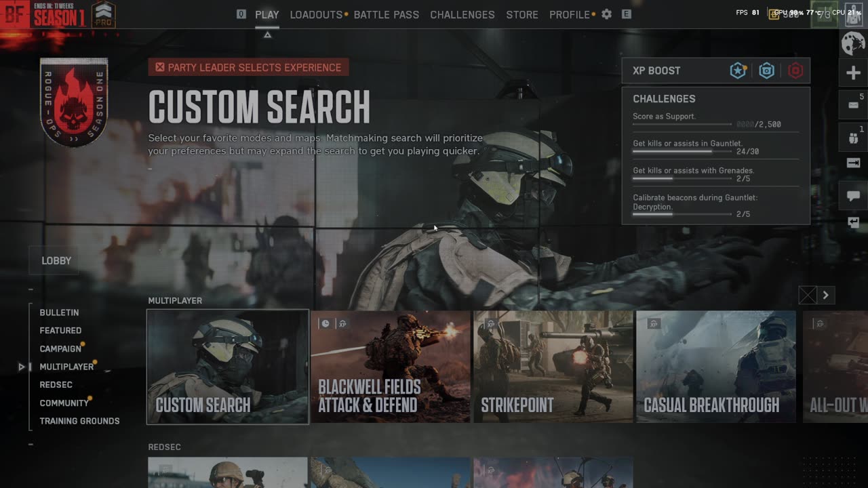Image resolution: width=868 pixels, height=488 pixels.
Task: Add a party member with plus icon
Action: [853, 73]
